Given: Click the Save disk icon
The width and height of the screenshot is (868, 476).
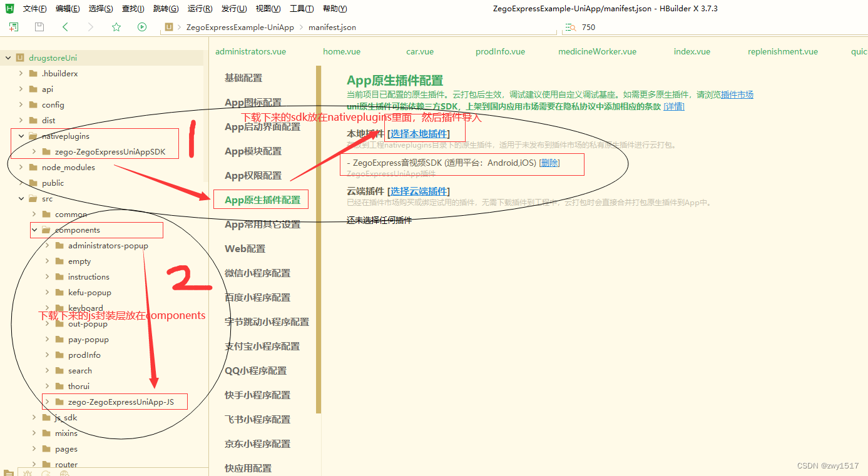Looking at the screenshot, I should tap(39, 27).
